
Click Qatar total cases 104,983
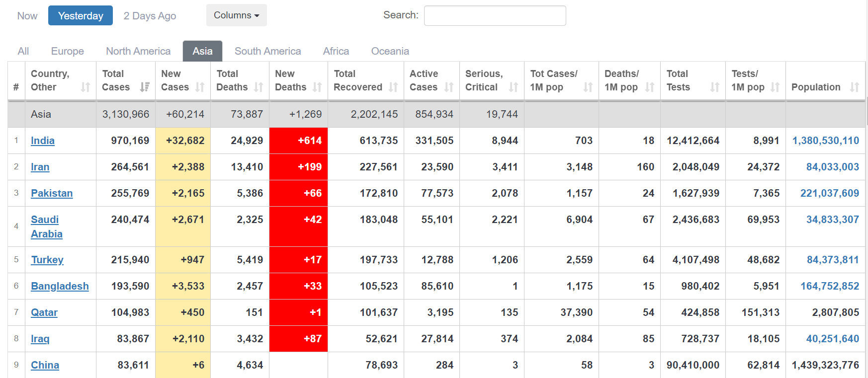click(130, 312)
